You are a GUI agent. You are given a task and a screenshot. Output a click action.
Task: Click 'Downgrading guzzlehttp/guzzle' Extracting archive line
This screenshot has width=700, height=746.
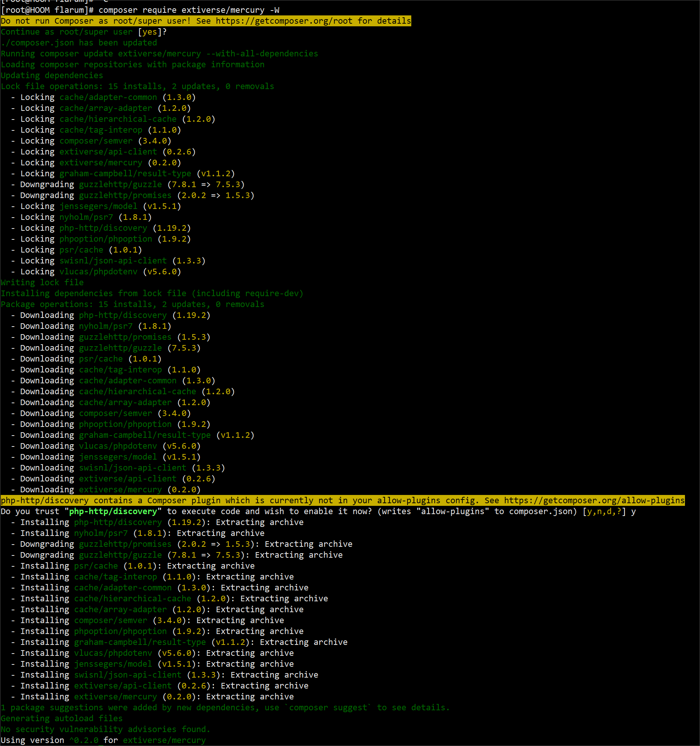click(177, 555)
